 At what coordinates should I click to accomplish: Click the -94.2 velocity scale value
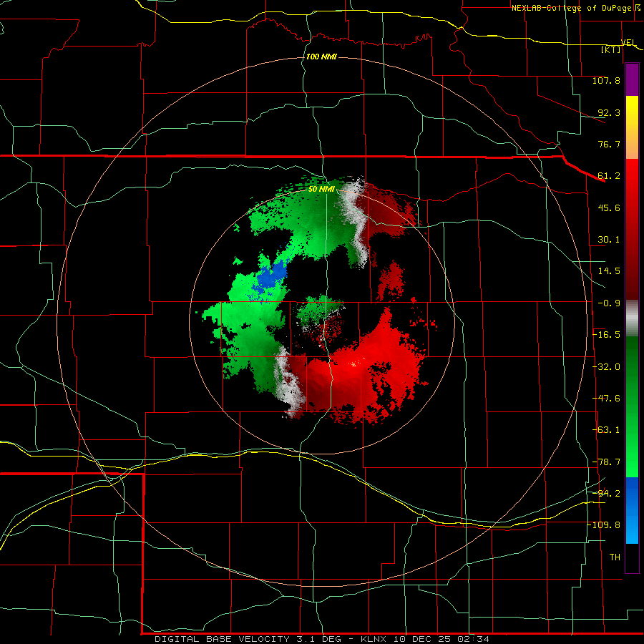(606, 493)
